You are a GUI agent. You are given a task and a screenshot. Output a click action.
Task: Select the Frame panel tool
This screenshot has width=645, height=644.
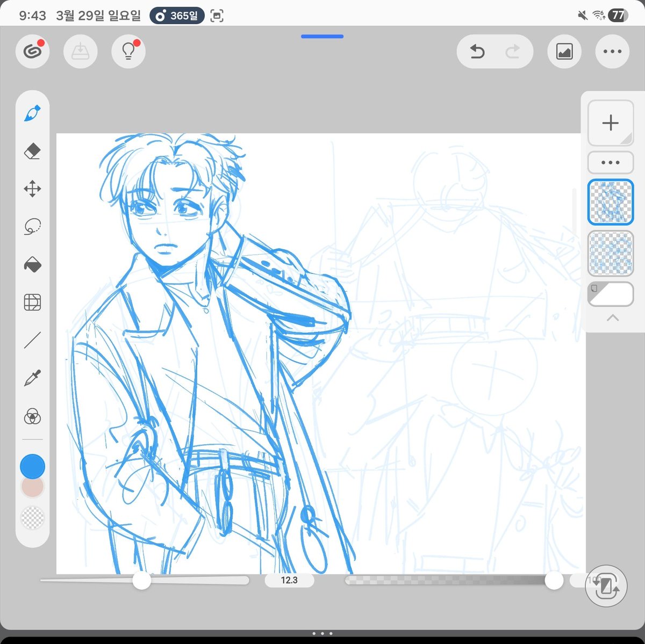[x=32, y=302]
